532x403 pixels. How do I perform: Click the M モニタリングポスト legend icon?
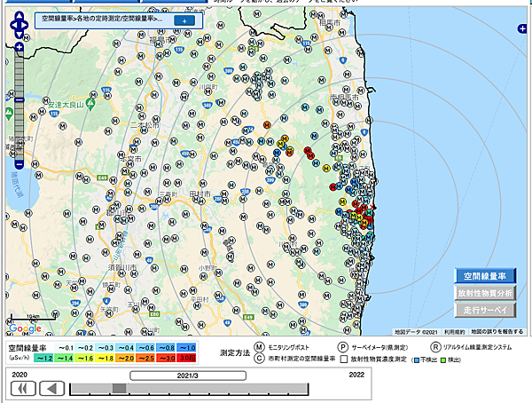(260, 347)
